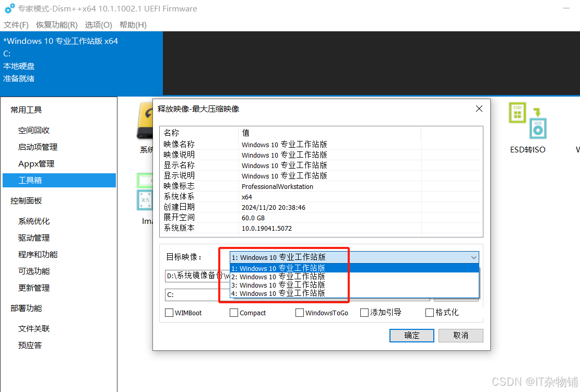Image resolution: width=580 pixels, height=392 pixels.
Task: Check the 添加引导 option
Action: click(x=364, y=313)
